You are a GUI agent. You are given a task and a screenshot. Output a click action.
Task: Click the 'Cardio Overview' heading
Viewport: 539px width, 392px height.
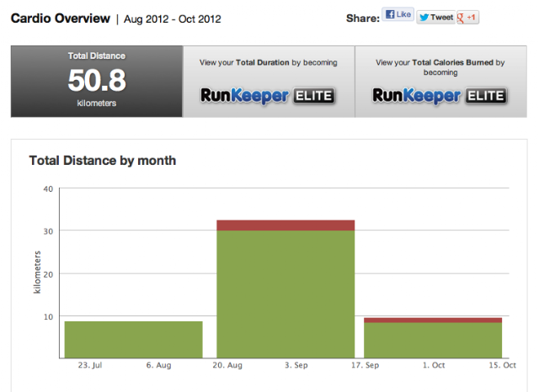coord(61,19)
